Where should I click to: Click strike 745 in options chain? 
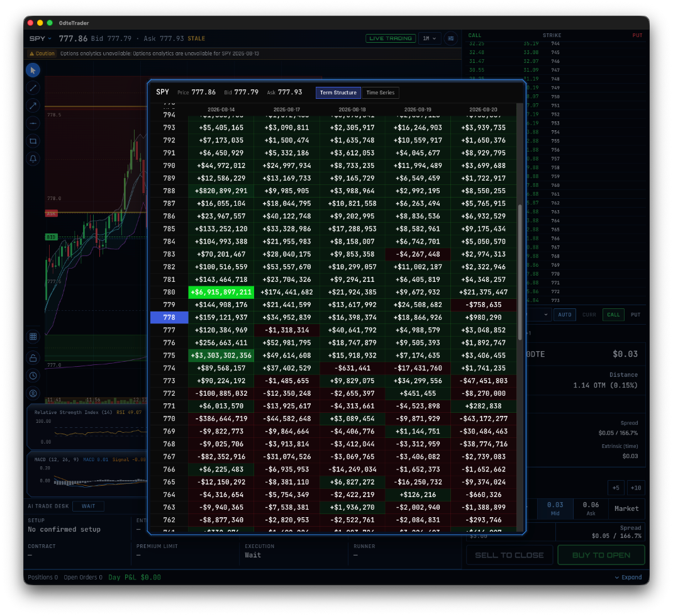555,52
